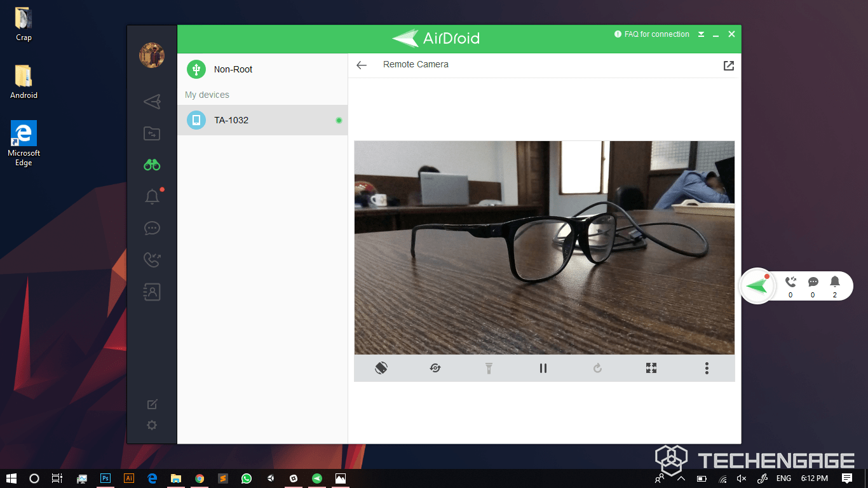Pause the remote camera stream
Image resolution: width=868 pixels, height=488 pixels.
pyautogui.click(x=543, y=368)
